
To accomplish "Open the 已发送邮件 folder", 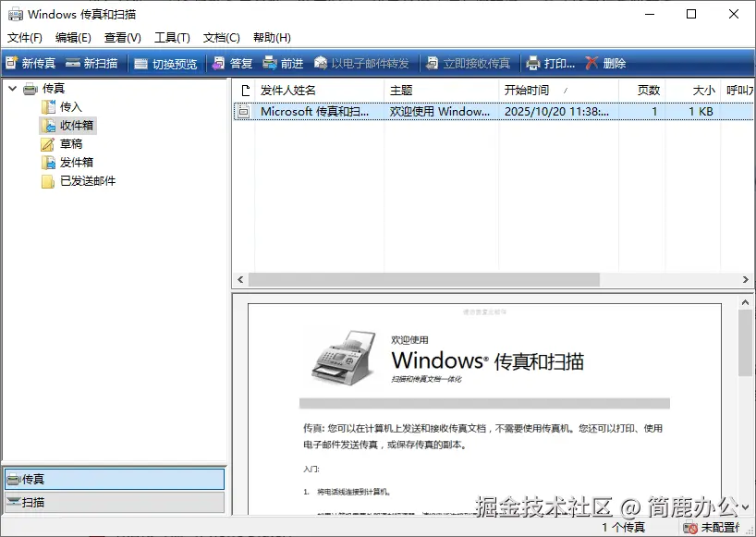I will coord(88,181).
